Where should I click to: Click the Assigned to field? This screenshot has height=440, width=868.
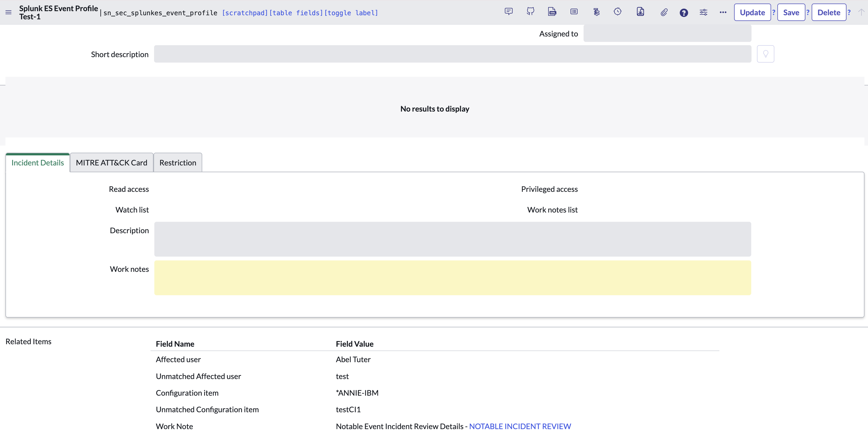[x=667, y=33]
